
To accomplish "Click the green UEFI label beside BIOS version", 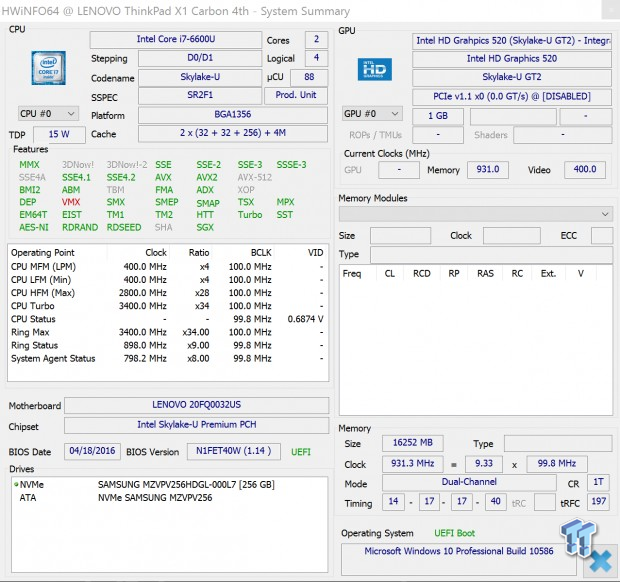I will [301, 452].
